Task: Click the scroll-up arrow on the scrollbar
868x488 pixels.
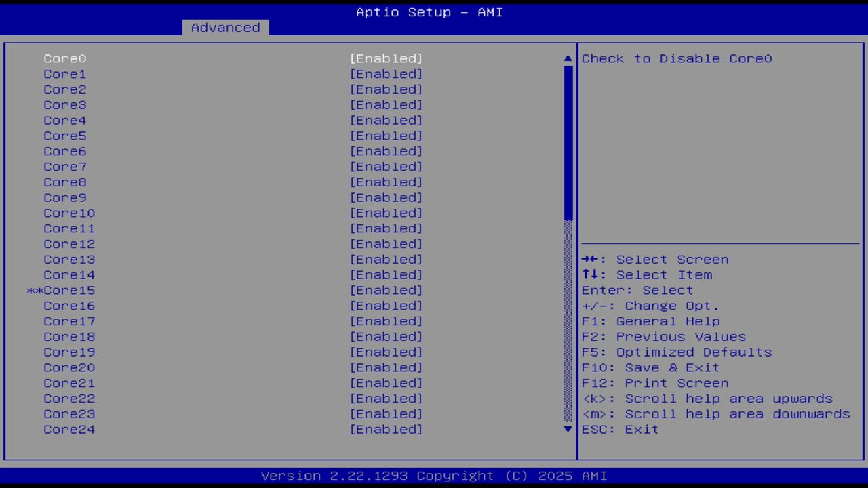Action: [567, 58]
